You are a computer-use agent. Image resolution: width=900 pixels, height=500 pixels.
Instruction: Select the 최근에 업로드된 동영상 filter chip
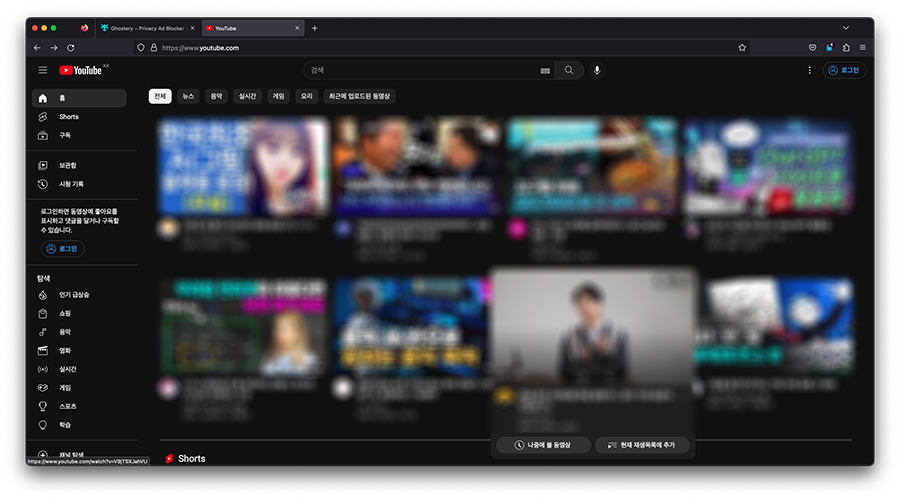(359, 96)
